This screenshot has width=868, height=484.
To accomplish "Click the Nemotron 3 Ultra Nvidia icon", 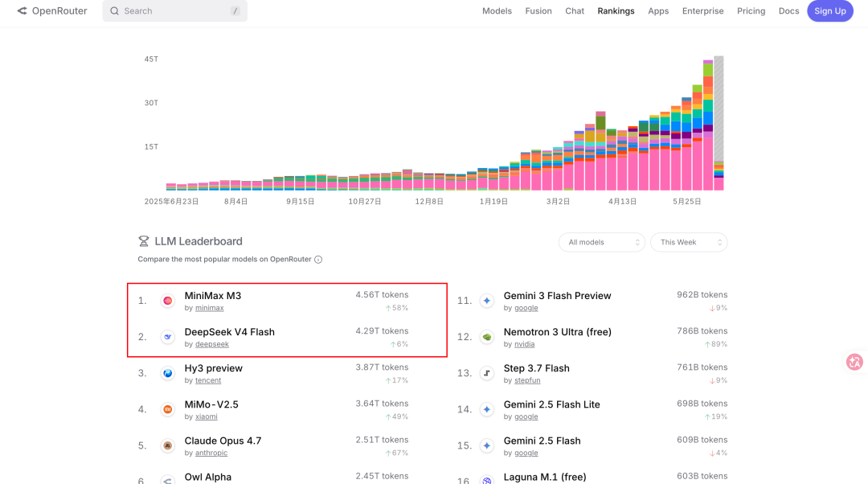I will (487, 337).
